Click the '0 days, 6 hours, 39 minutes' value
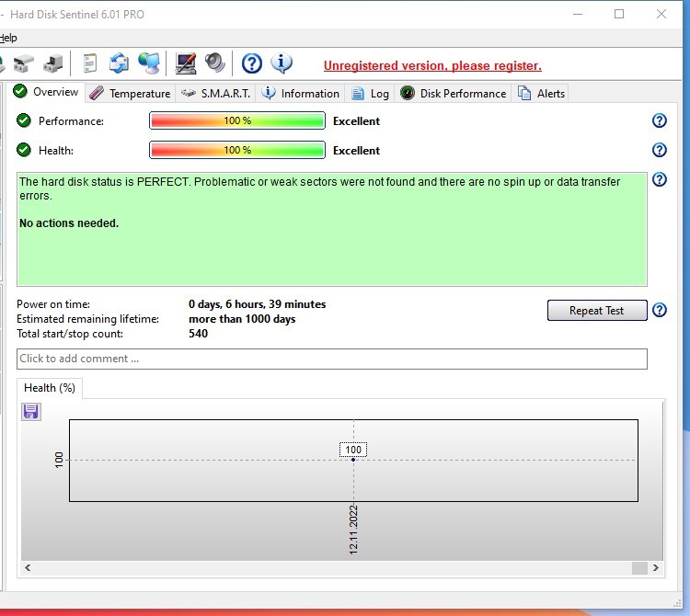Screen dimensions: 690x616 pyautogui.click(x=258, y=304)
